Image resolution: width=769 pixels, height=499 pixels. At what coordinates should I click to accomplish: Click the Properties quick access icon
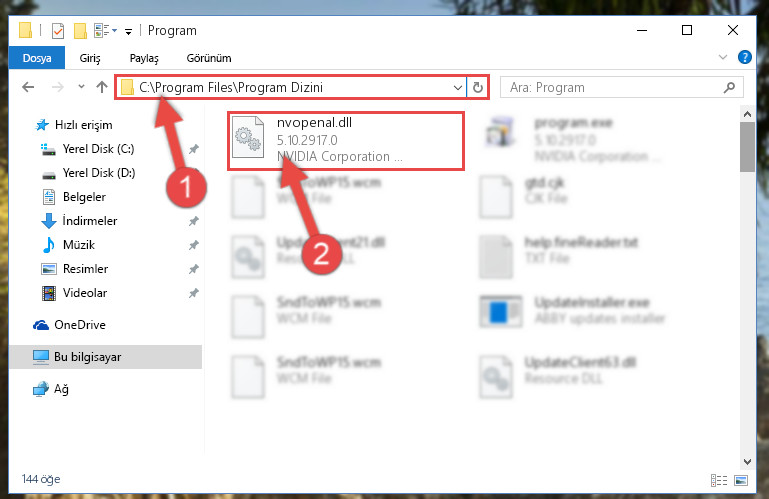[x=58, y=30]
